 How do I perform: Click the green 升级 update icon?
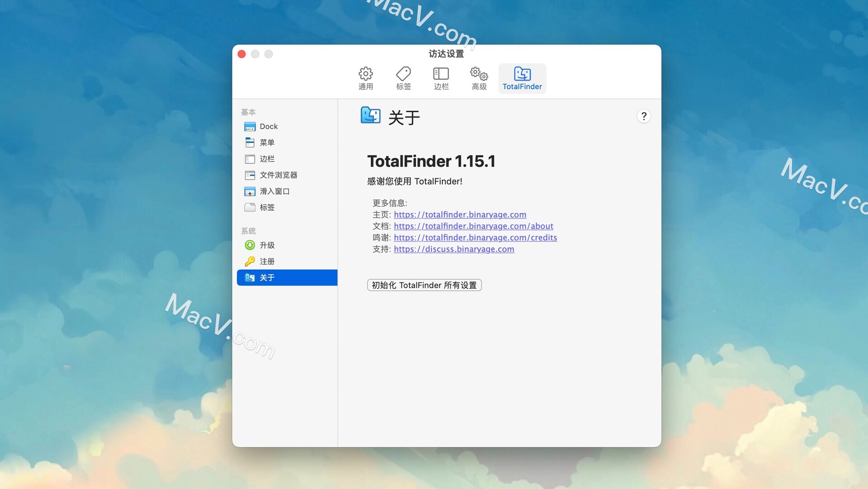pos(250,245)
